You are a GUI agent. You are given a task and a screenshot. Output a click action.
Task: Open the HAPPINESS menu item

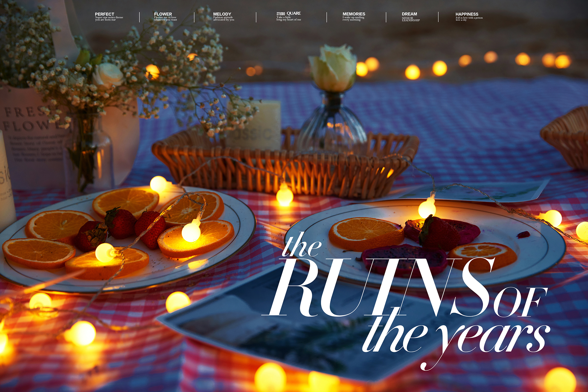(467, 14)
